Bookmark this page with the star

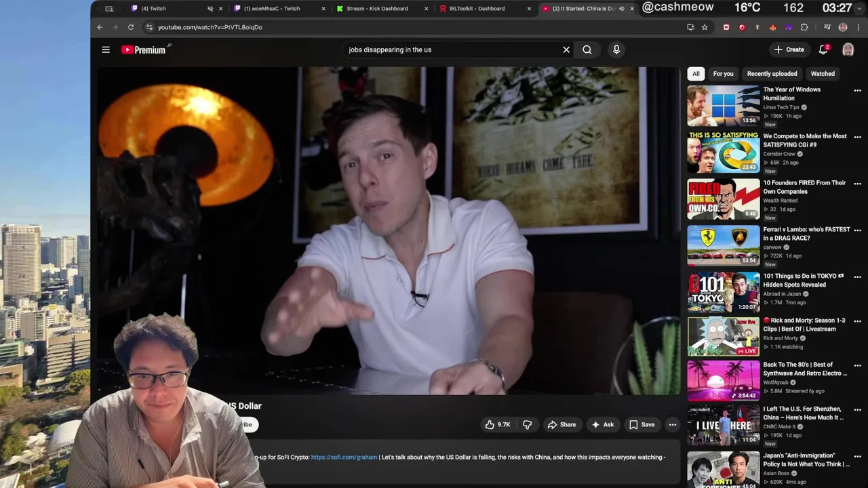click(705, 27)
